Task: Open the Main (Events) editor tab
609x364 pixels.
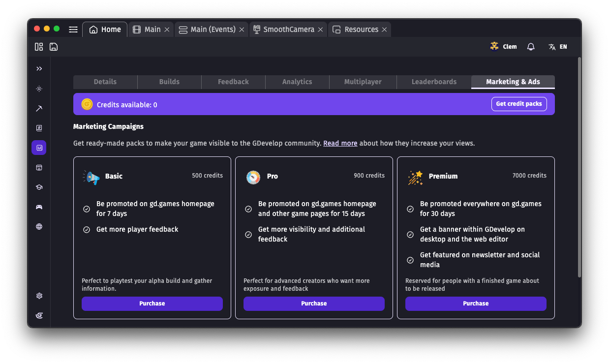Action: [207, 30]
